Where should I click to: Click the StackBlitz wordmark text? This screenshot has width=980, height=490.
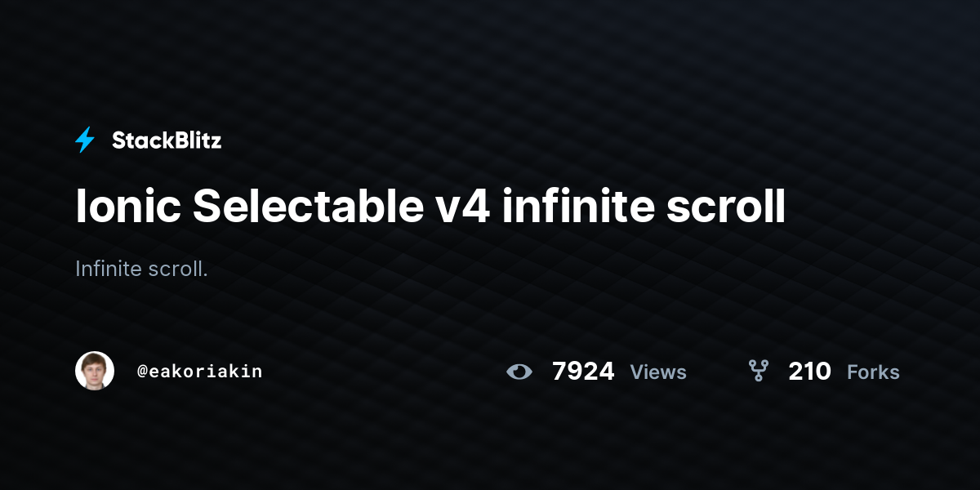[x=167, y=140]
